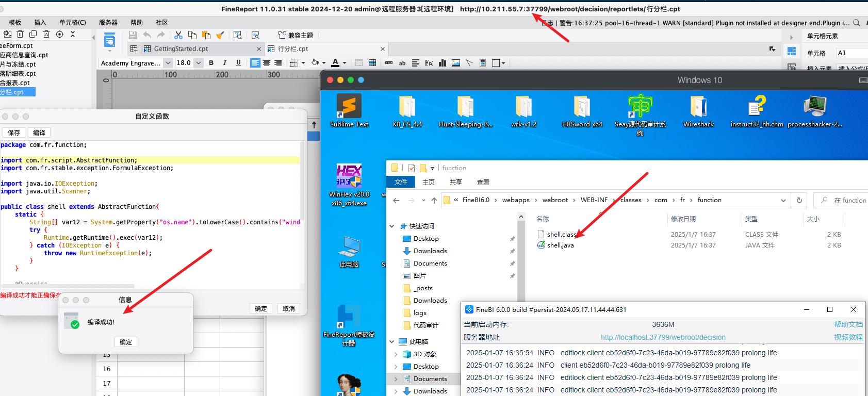Open the Sublime Text desktop shortcut
The image size is (868, 396).
click(349, 110)
